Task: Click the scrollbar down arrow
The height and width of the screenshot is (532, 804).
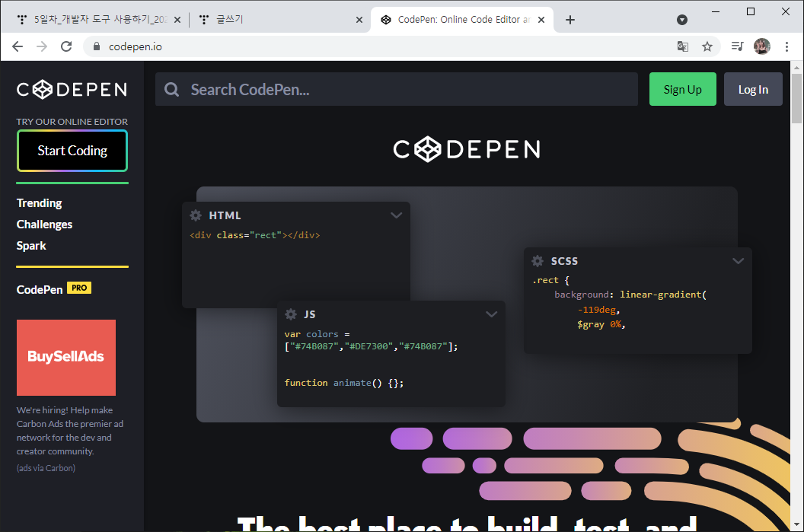Action: coord(796,524)
